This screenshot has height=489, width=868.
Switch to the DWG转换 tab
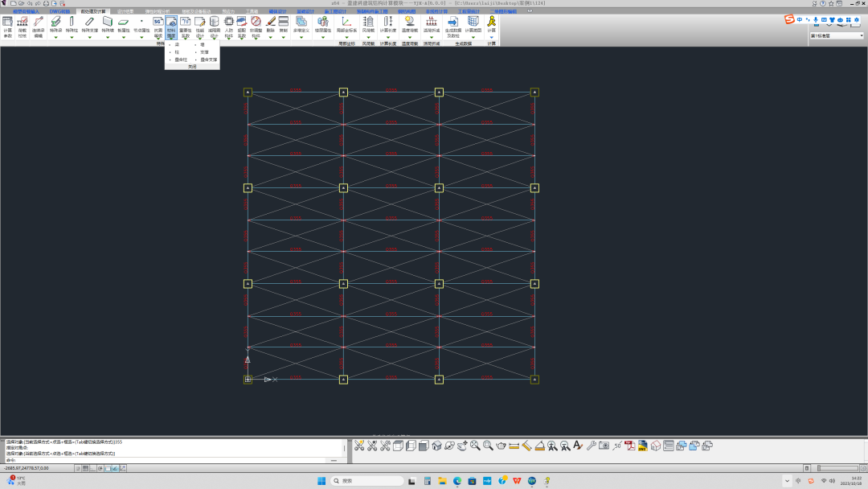59,11
